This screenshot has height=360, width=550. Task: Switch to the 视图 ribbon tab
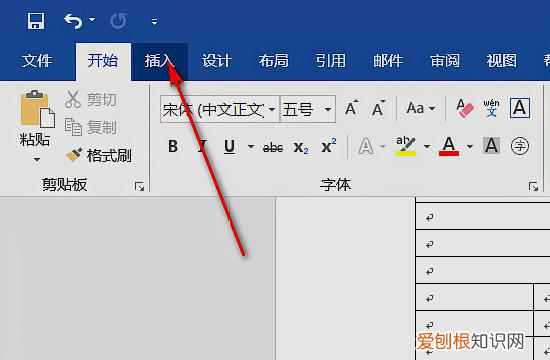click(502, 61)
